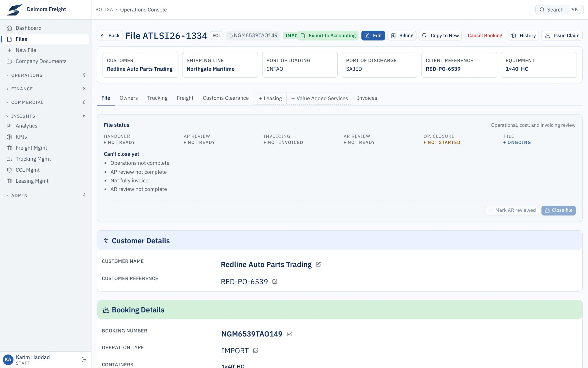Click the Back button
Image resolution: width=588 pixels, height=368 pixels.
(x=110, y=35)
